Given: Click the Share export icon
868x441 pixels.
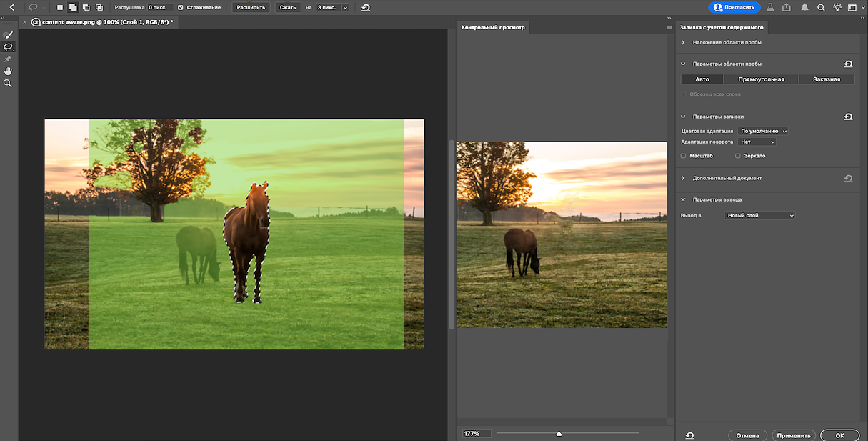Looking at the screenshot, I should [787, 7].
